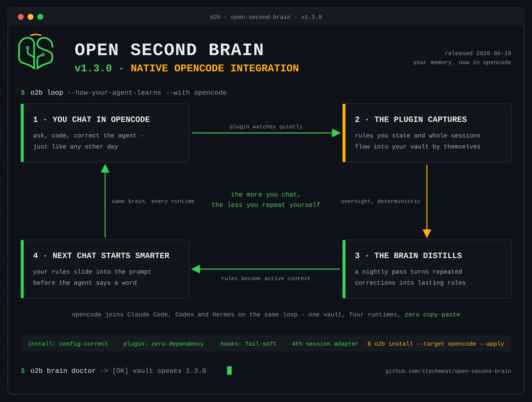This screenshot has height=402, width=532.
Task: Click the 'v1.3.0' green version label
Action: 93,68
